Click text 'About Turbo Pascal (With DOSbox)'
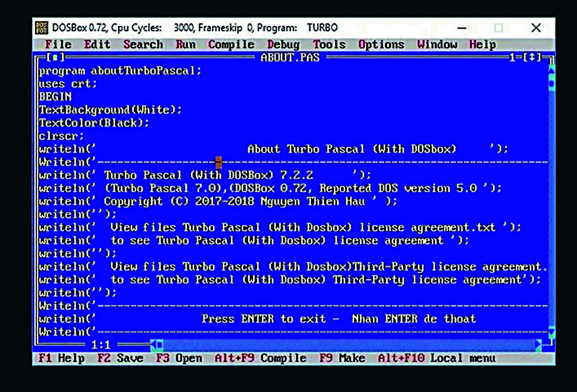577x392 pixels. click(x=352, y=149)
